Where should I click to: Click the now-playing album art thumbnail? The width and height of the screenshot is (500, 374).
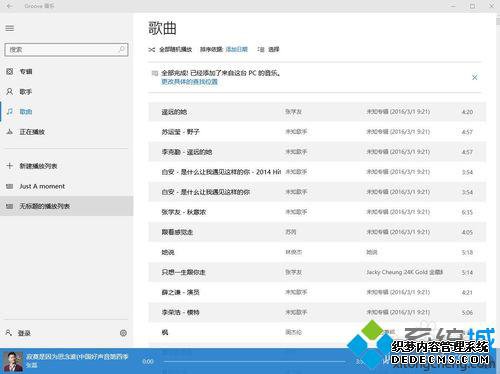click(x=13, y=361)
